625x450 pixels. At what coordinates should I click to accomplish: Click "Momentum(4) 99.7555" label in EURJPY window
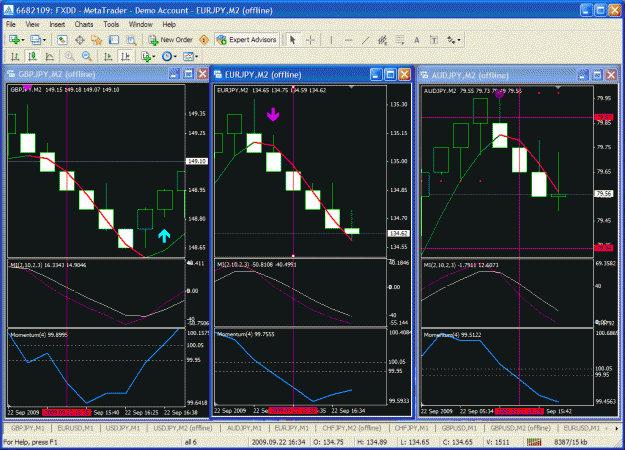246,334
